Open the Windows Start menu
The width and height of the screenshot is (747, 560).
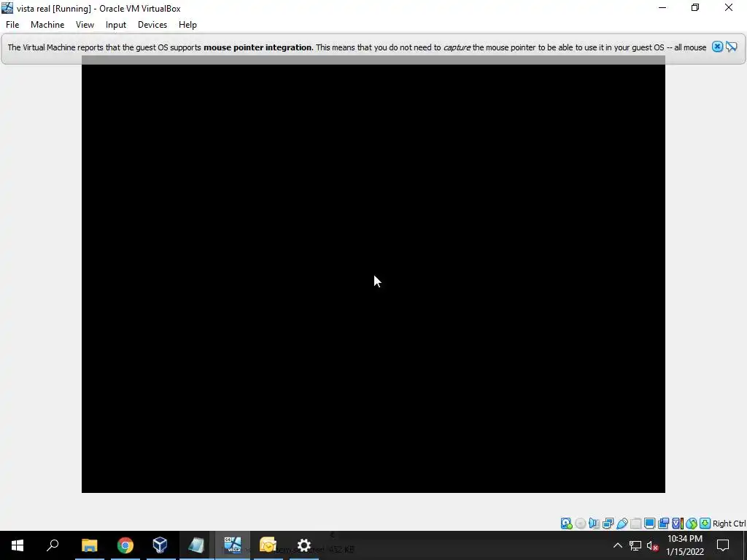(x=18, y=545)
